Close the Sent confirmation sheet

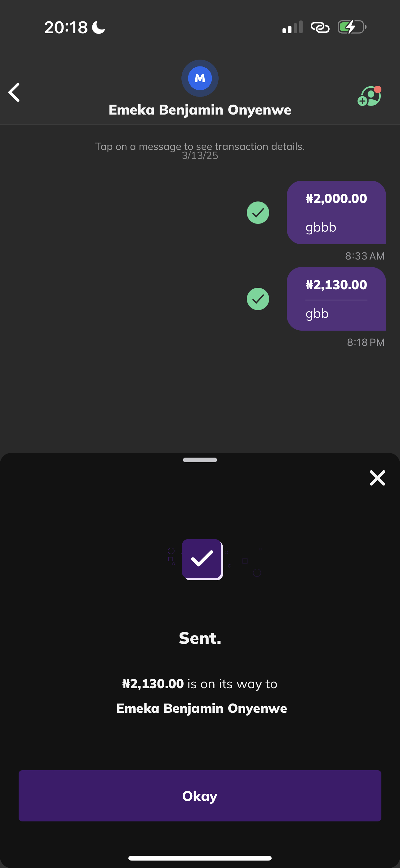pyautogui.click(x=377, y=478)
